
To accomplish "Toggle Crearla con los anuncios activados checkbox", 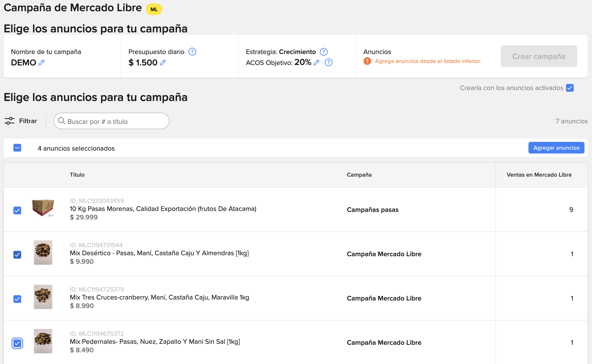I will (x=570, y=88).
